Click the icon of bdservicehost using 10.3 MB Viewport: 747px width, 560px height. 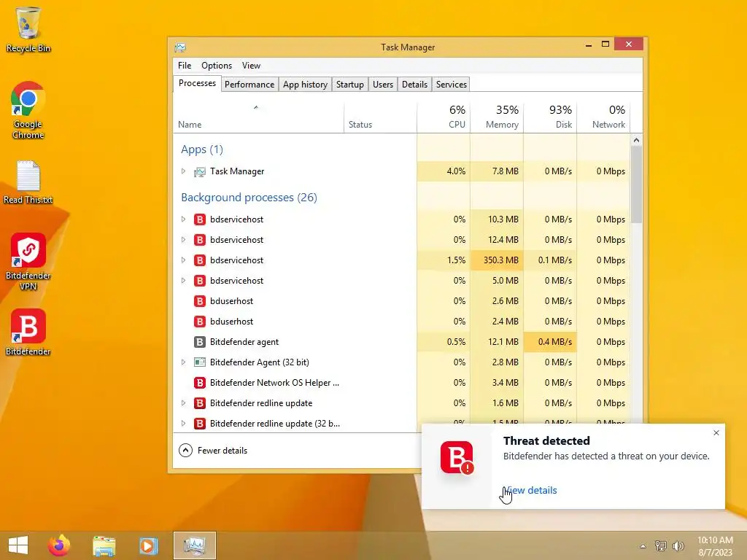coord(200,219)
